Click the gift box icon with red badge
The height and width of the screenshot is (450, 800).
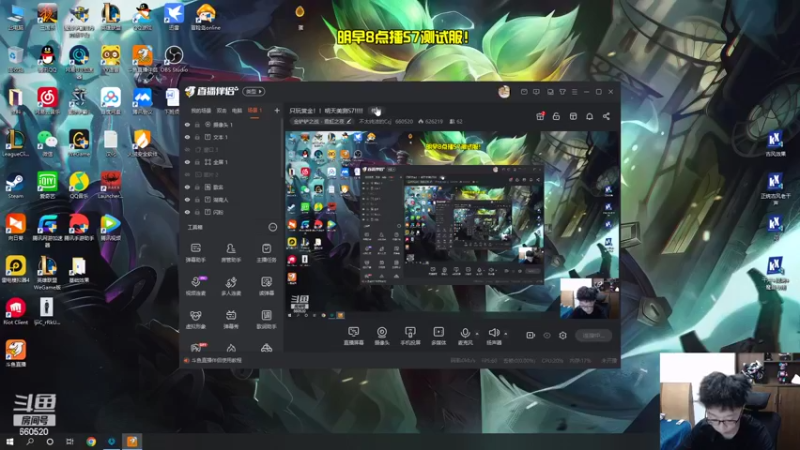(540, 116)
